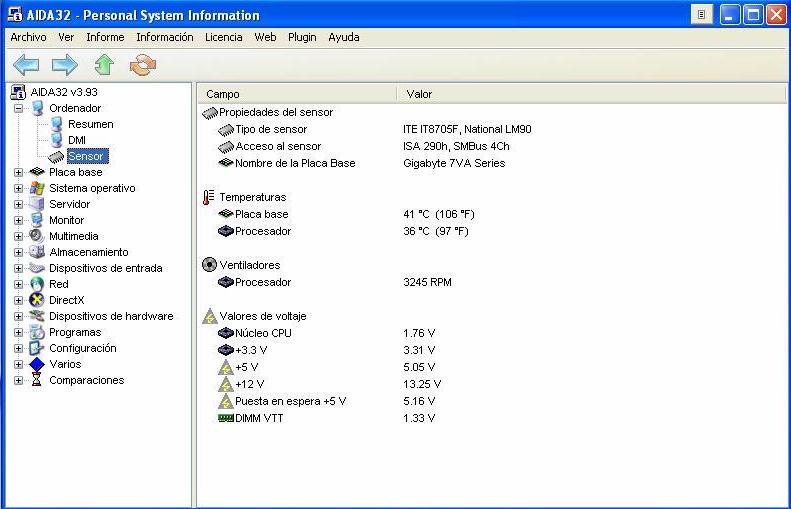Open the Licencia menu
The image size is (791, 509).
[x=223, y=37]
